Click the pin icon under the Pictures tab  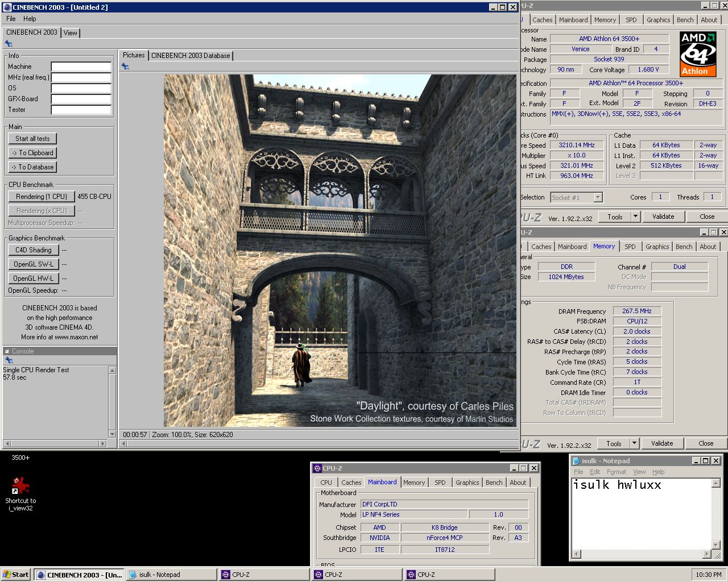[125, 66]
